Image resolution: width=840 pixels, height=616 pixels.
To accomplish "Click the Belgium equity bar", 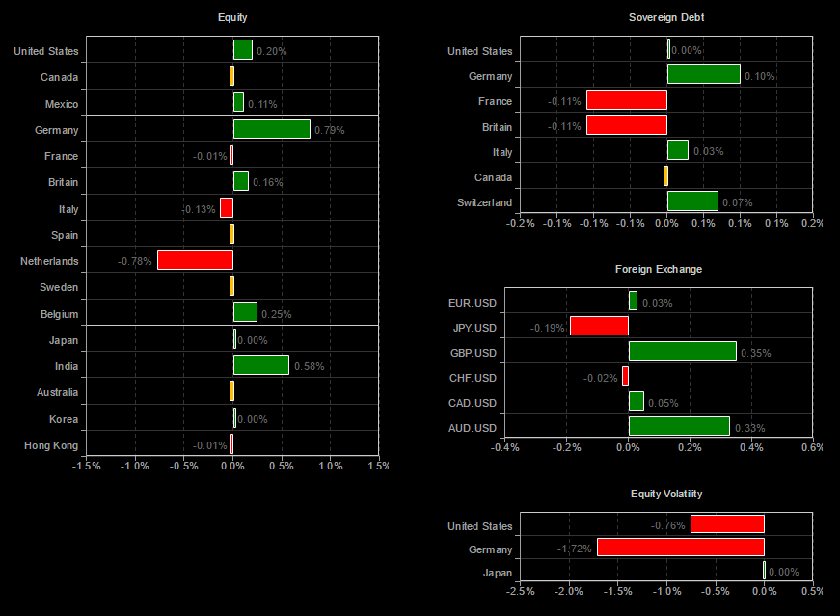I will [245, 312].
